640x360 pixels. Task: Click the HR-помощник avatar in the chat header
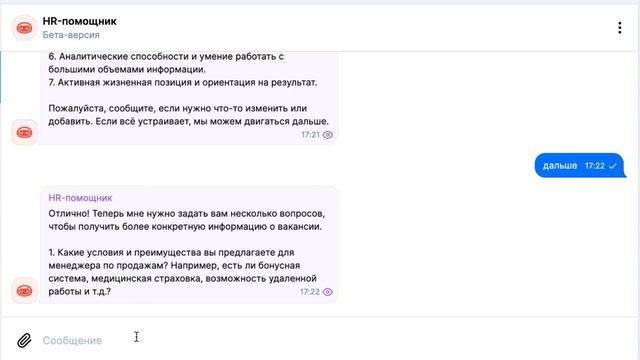click(24, 28)
